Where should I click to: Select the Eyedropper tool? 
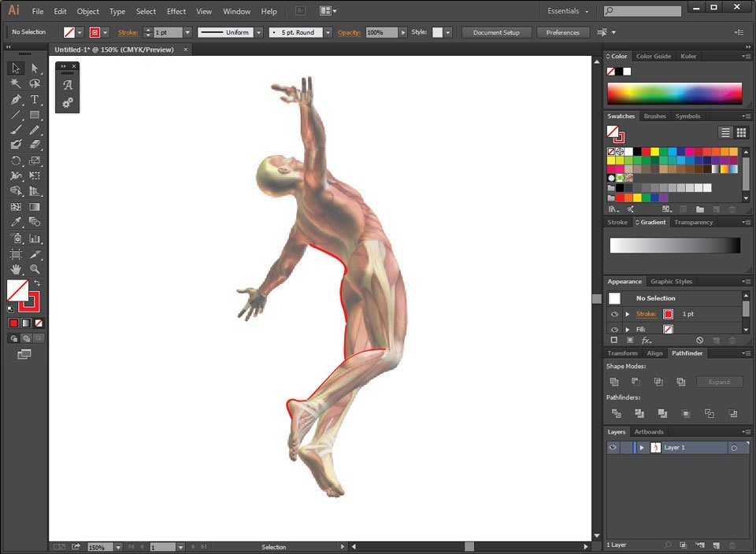coord(16,222)
